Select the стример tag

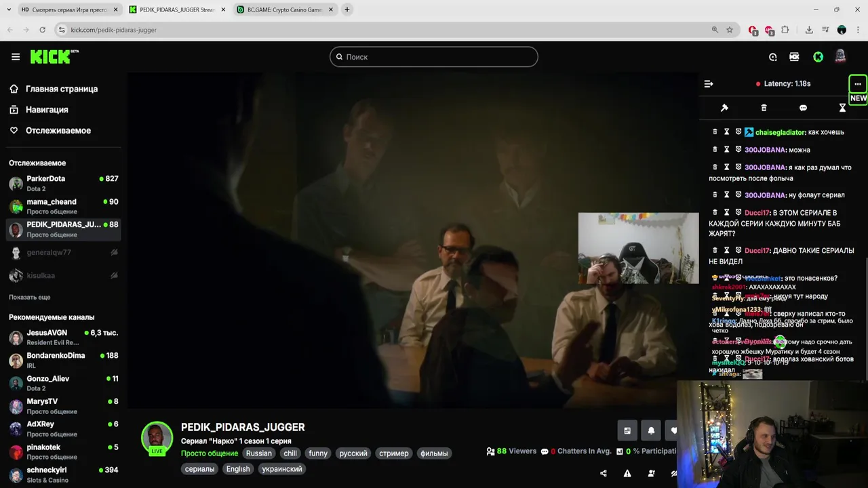pos(394,453)
